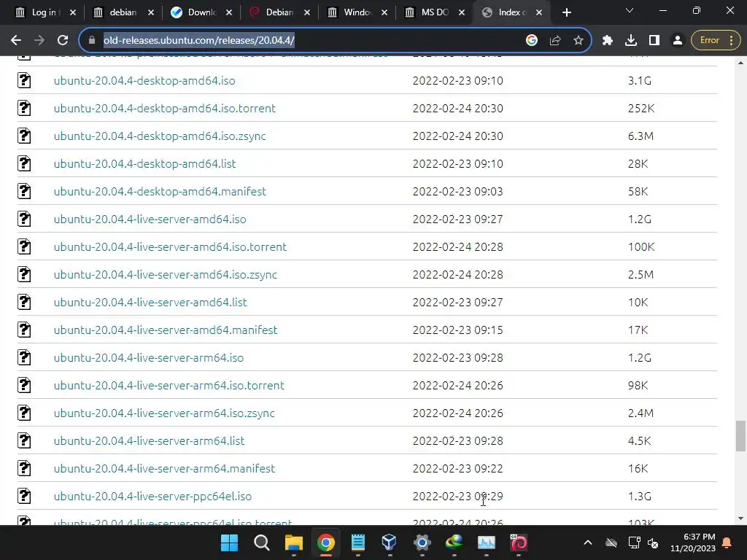Open ubuntu-20.04.4-desktop-amd64.iso.torrent link

(x=164, y=108)
